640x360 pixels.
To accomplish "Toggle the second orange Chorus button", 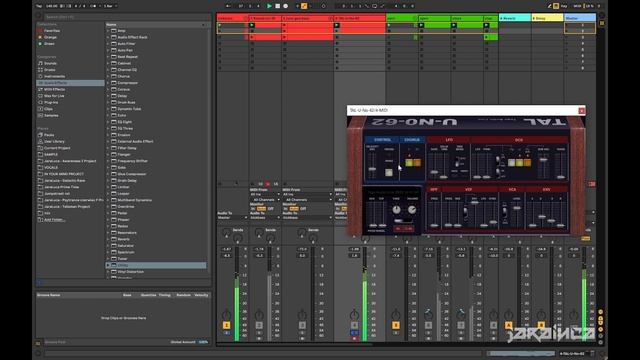I will 417,162.
